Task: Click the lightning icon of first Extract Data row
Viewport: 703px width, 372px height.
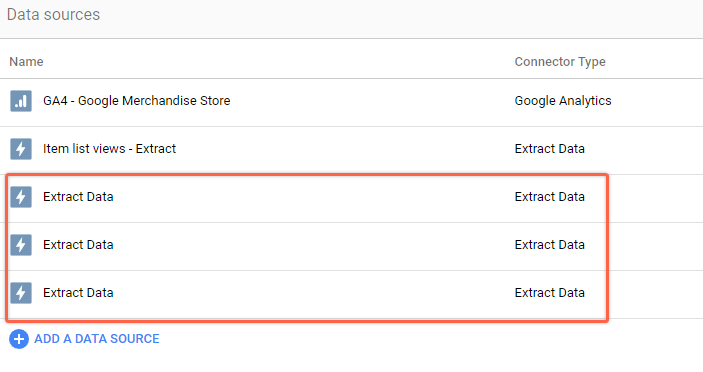Action: 21,197
